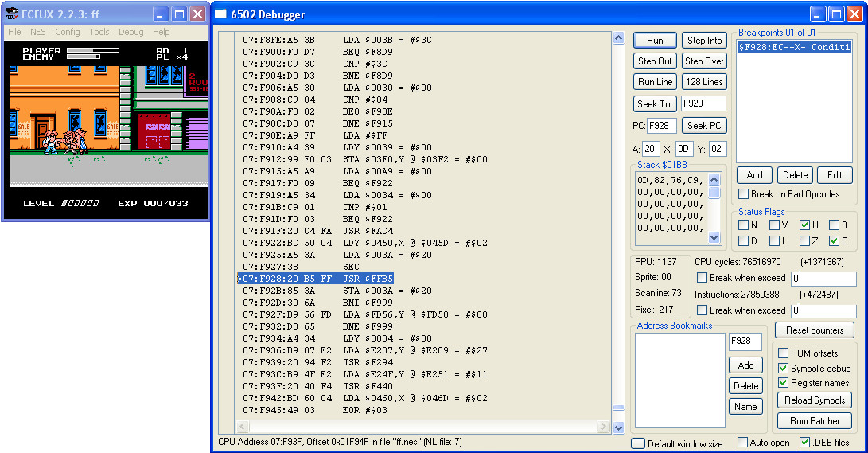
Task: Toggle Register names checkbox
Action: coord(784,383)
